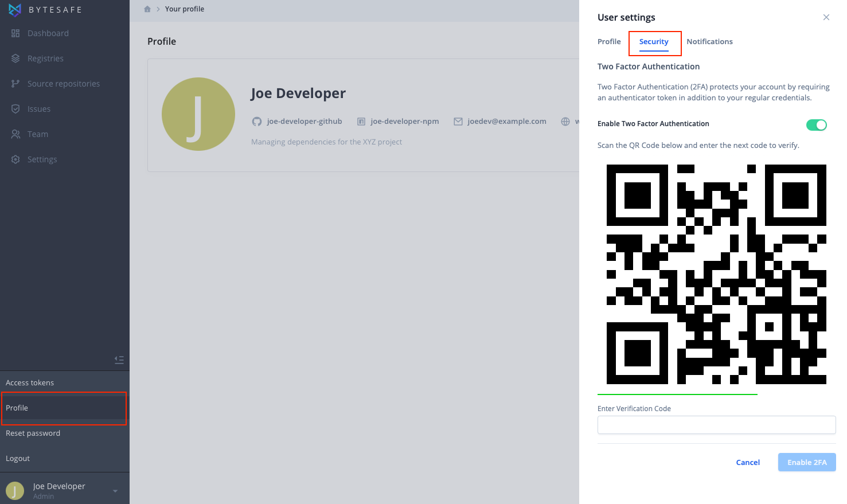847x504 pixels.
Task: Disable the Two Factor Authentication switch
Action: [817, 125]
